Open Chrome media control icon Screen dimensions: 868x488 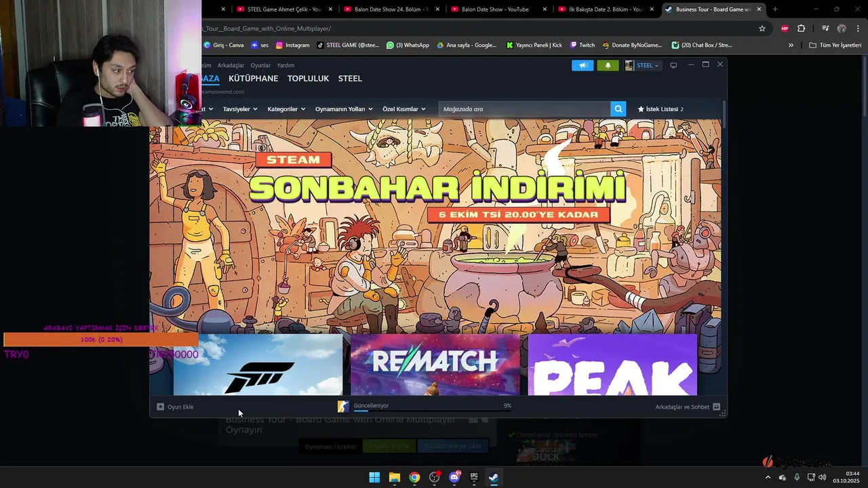click(x=825, y=28)
